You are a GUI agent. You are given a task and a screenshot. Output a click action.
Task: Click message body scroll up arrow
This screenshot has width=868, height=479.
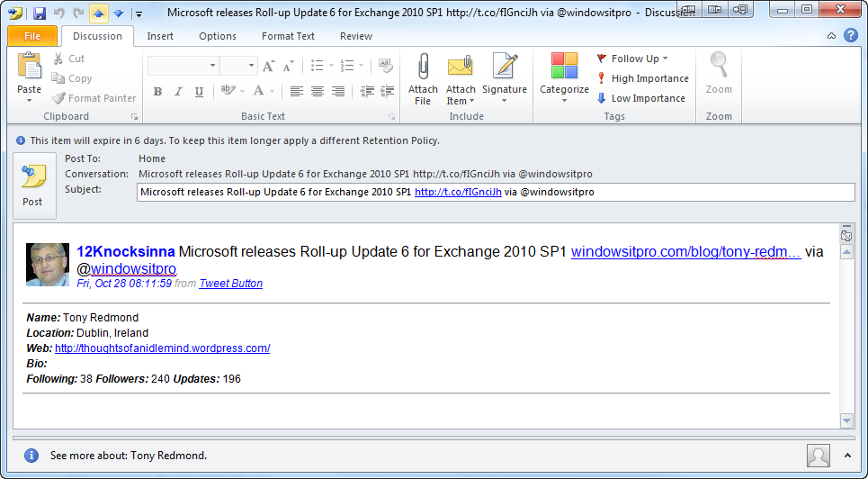click(846, 252)
